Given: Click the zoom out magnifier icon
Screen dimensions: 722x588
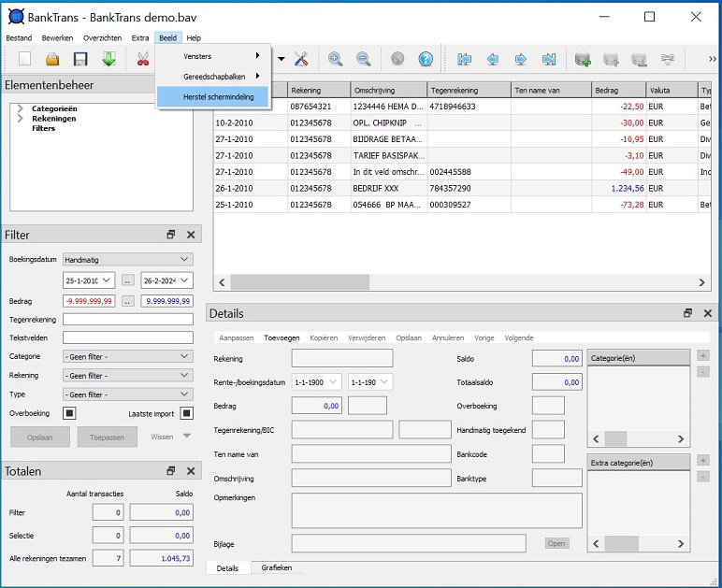Looking at the screenshot, I should click(x=363, y=60).
